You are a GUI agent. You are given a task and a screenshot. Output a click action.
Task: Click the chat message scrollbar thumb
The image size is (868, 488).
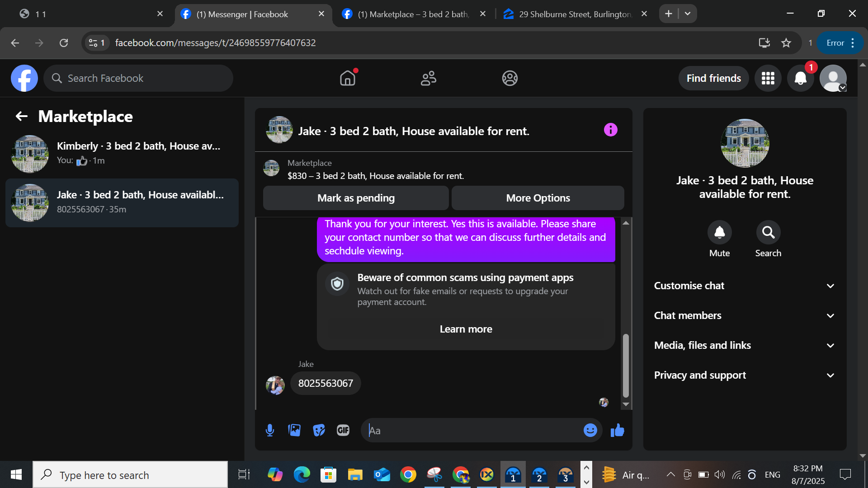tap(626, 365)
